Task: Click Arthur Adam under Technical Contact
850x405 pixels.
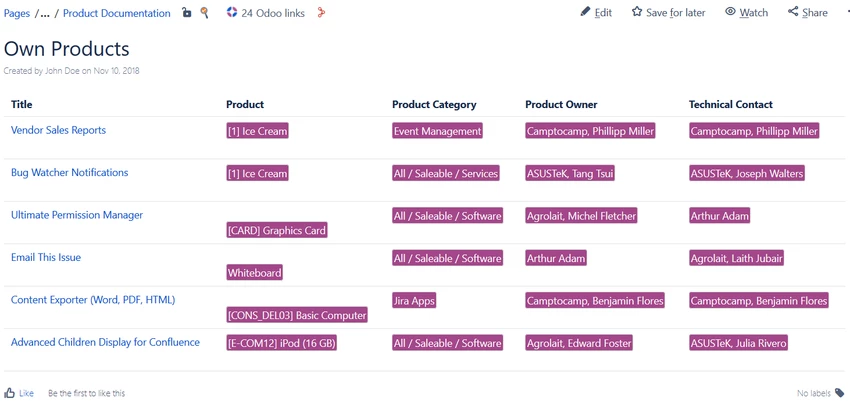Action: pyautogui.click(x=720, y=216)
